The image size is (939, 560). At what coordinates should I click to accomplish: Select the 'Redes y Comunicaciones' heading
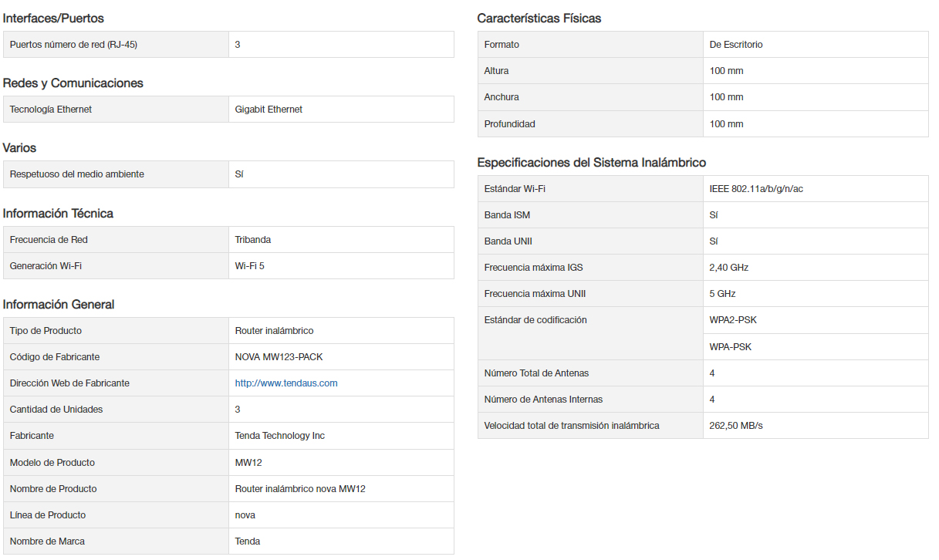[x=73, y=83]
